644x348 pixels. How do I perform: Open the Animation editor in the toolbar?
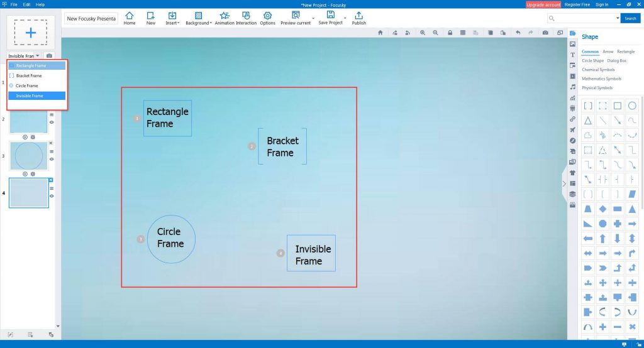point(225,18)
